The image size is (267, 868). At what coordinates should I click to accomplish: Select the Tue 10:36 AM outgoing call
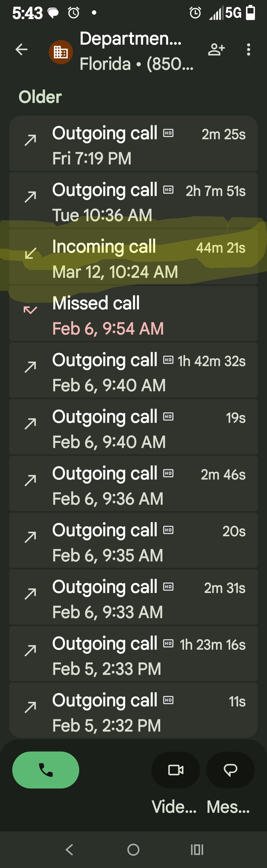pos(133,201)
